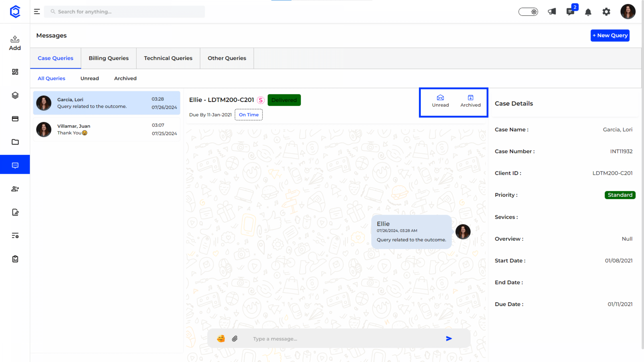The width and height of the screenshot is (644, 362).
Task: Toggle the dark mode switch
Action: 528,12
